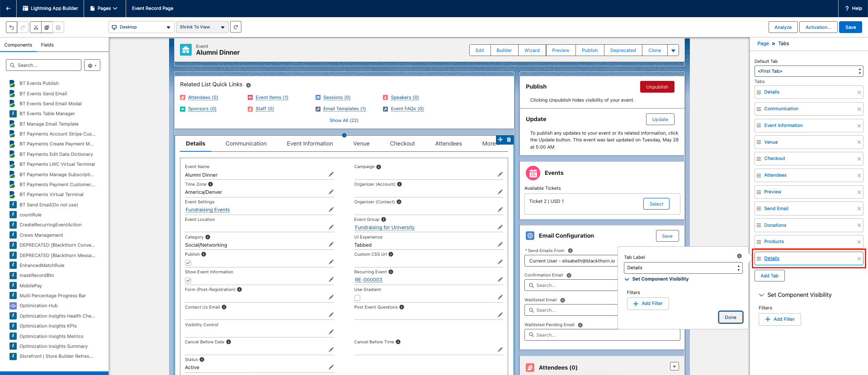Open the Email Templates (1) link
Image resolution: width=868 pixels, height=375 pixels.
344,109
